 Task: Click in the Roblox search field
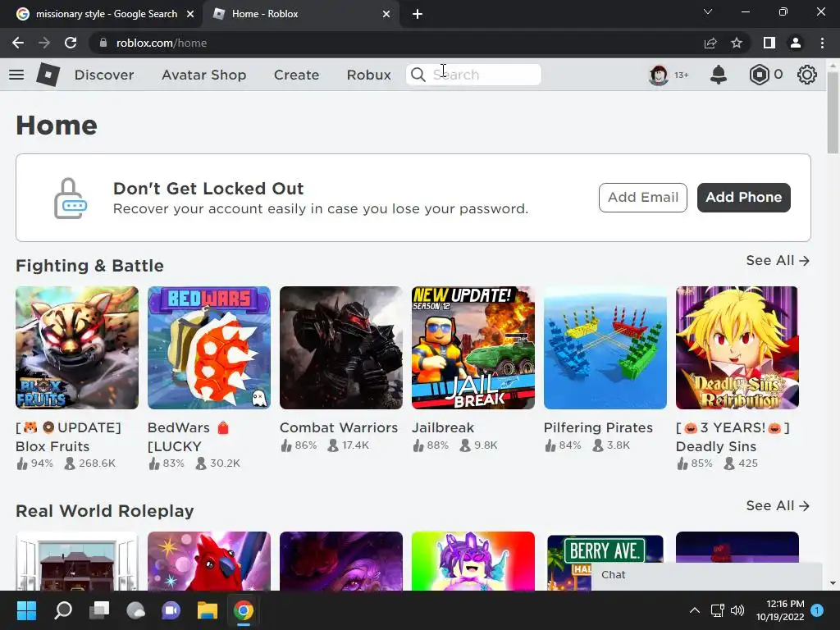[x=473, y=75]
